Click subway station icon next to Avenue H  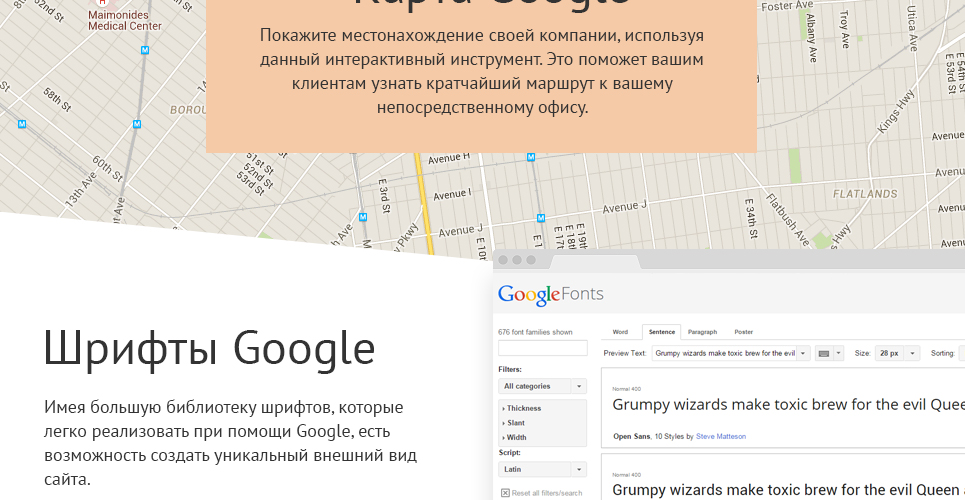(531, 157)
